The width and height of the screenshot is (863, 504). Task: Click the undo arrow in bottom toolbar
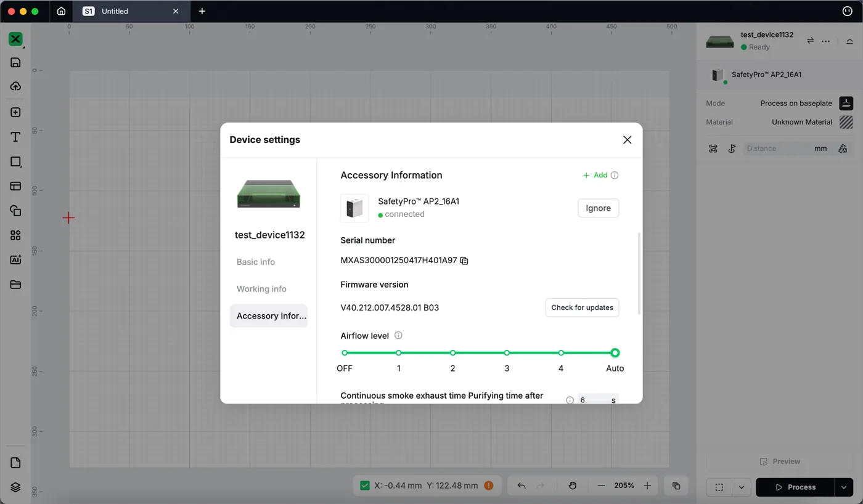(x=521, y=486)
